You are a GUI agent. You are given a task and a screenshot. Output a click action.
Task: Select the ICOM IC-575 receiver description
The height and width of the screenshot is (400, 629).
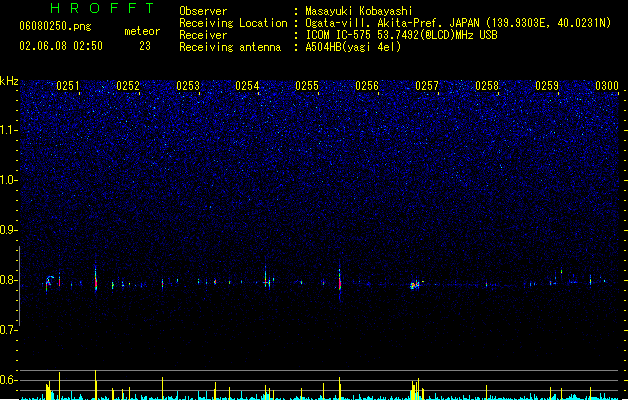pyautogui.click(x=401, y=35)
